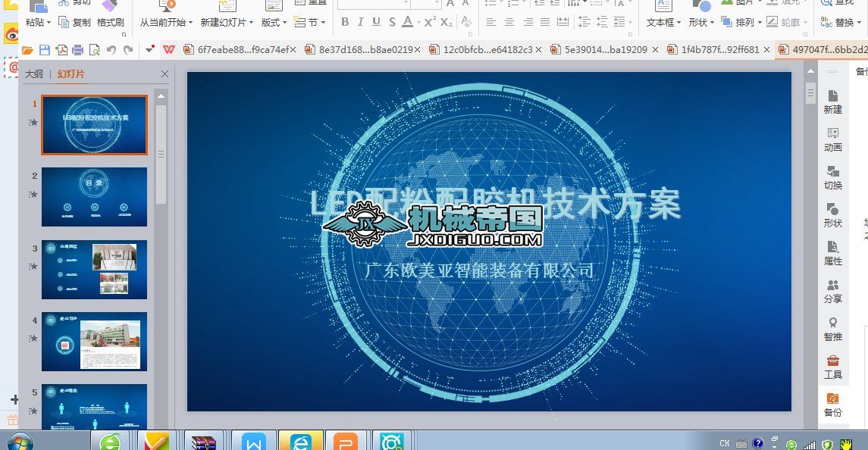This screenshot has width=868, height=450.
Task: Click the font color A button
Action: 407,22
